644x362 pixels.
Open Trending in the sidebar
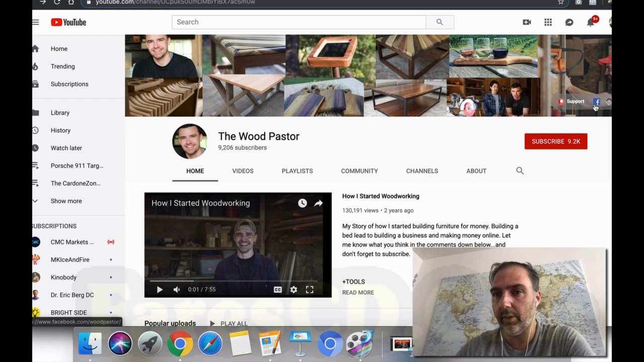62,66
